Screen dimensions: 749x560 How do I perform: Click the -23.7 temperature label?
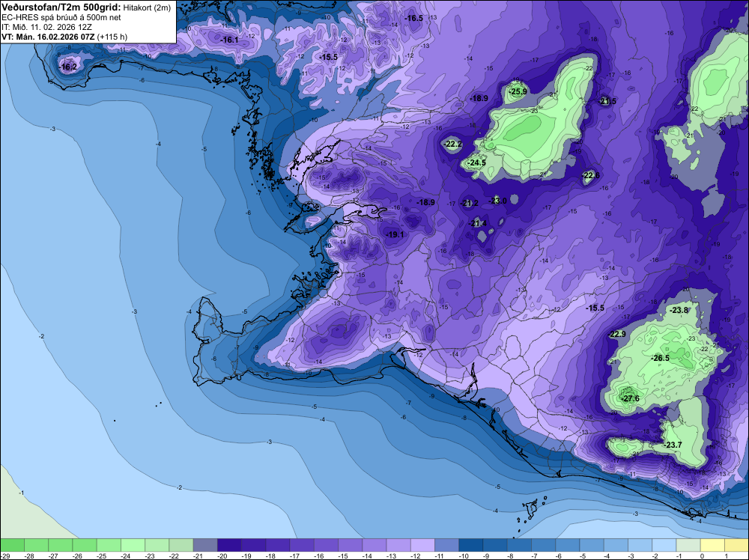click(x=673, y=445)
